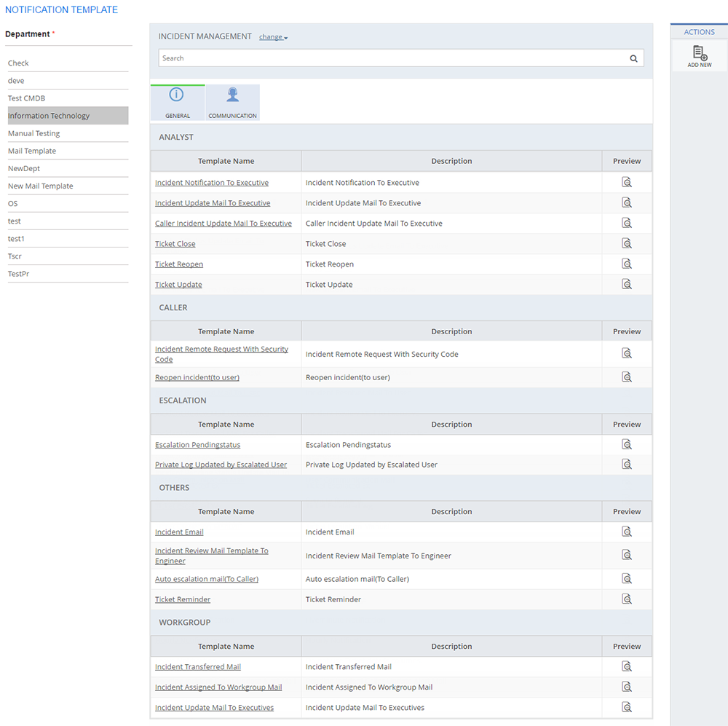Viewport: 728px width, 726px height.
Task: Preview the Ticket Close template
Action: click(627, 244)
